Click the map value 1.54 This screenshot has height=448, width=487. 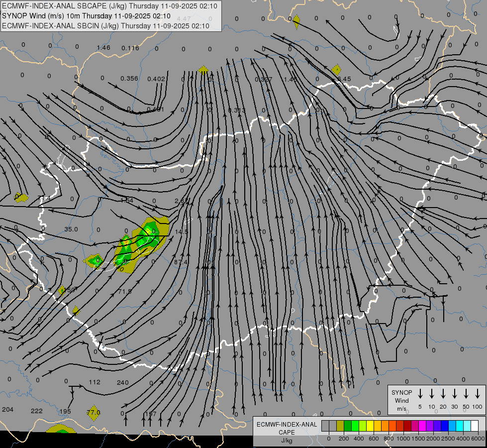127,200
